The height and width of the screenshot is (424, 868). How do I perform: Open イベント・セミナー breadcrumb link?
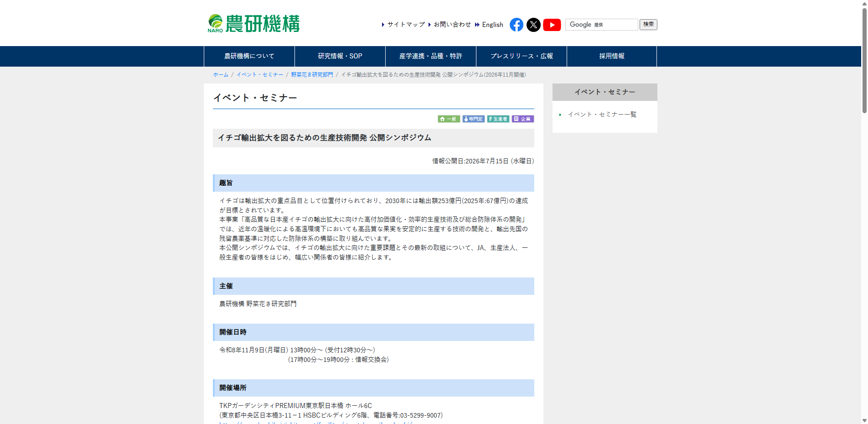coord(260,75)
